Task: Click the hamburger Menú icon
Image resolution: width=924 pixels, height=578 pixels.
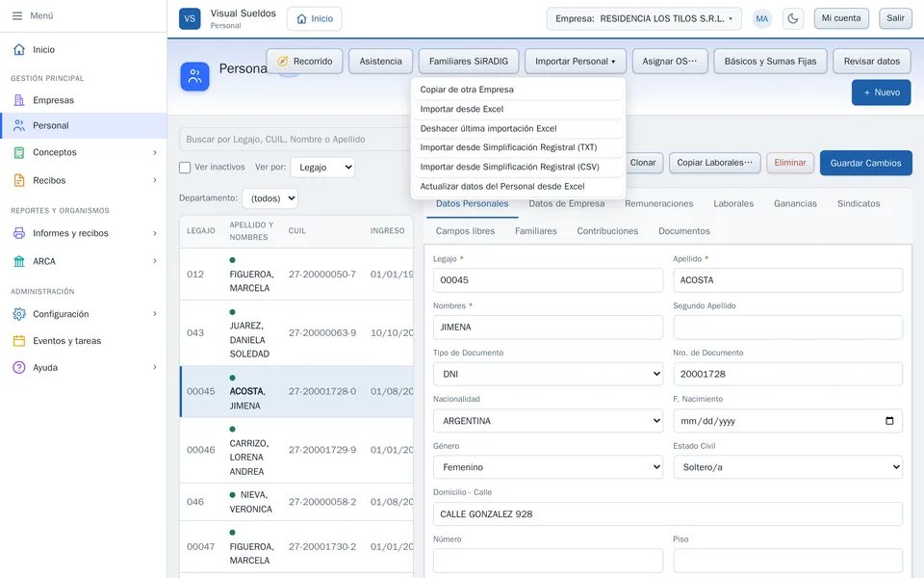Action: click(x=17, y=16)
